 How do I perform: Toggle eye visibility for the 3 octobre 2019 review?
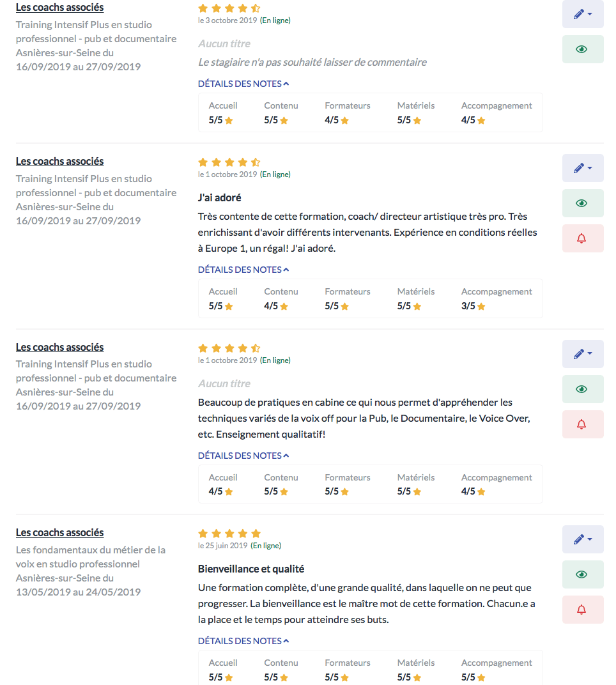pos(582,49)
